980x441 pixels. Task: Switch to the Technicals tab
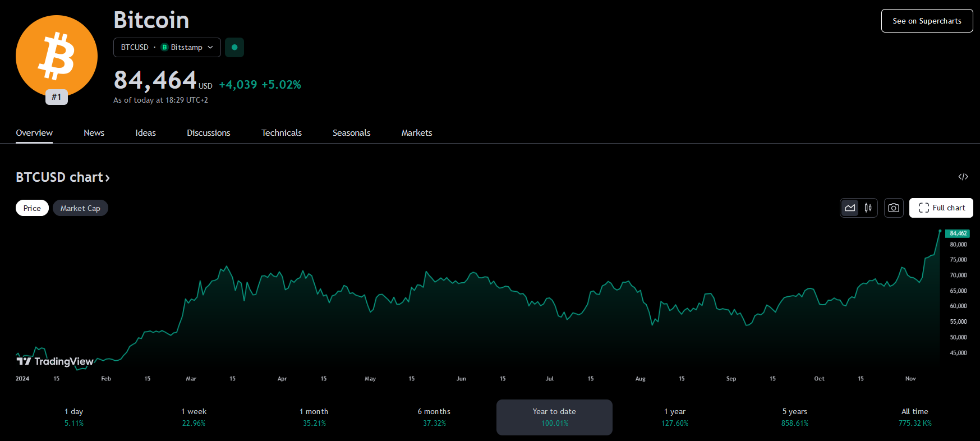[x=281, y=133]
